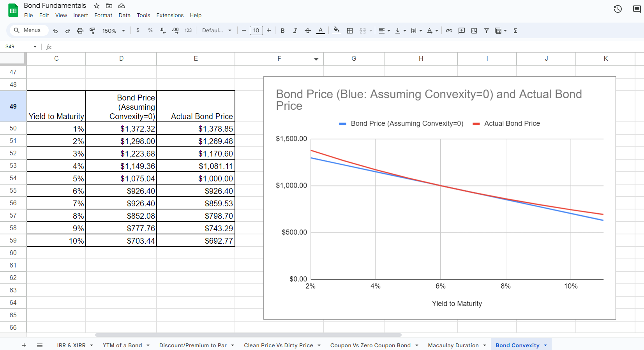Screen dimensions: 644x350
Task: Open version history clock icon
Action: pos(618,9)
